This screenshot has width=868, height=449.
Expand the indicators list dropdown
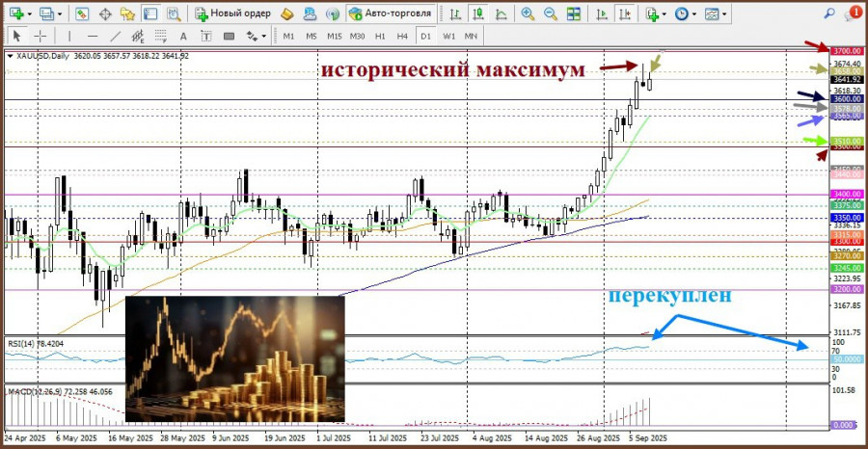[666, 13]
